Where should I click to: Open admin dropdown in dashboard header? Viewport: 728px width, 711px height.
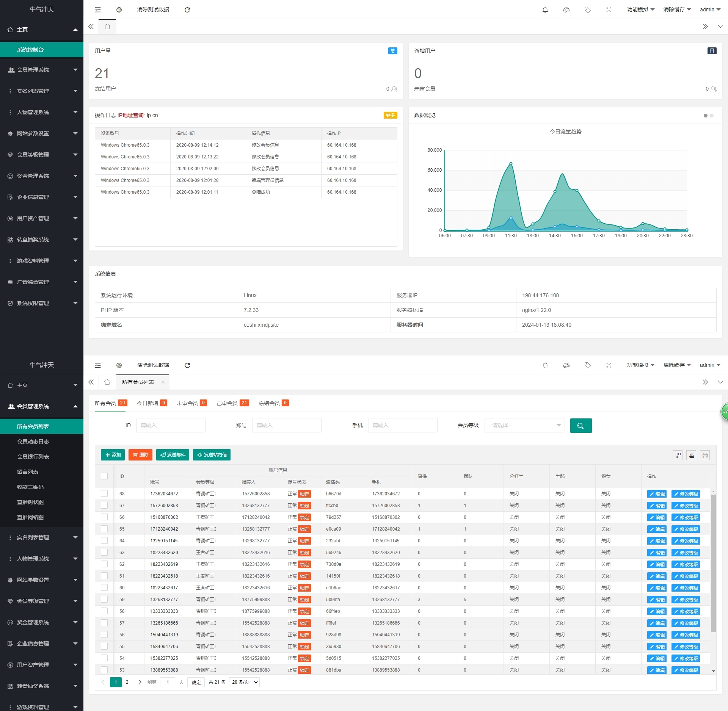710,9
